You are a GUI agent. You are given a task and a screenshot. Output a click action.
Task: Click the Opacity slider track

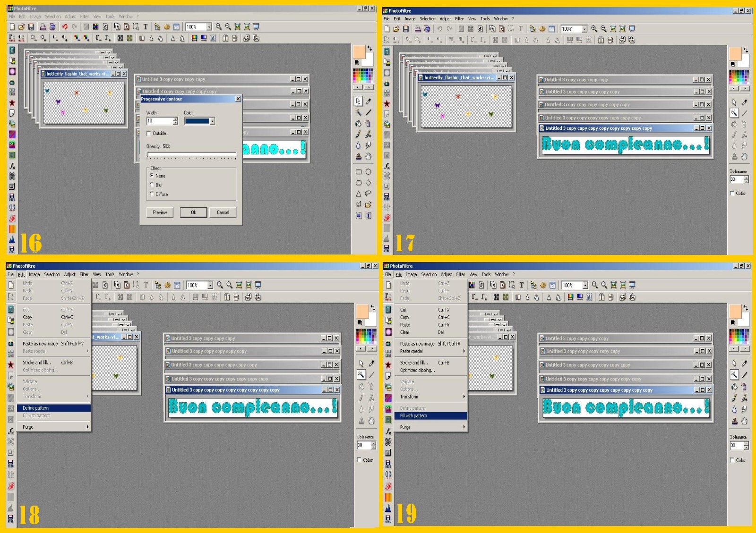click(191, 154)
